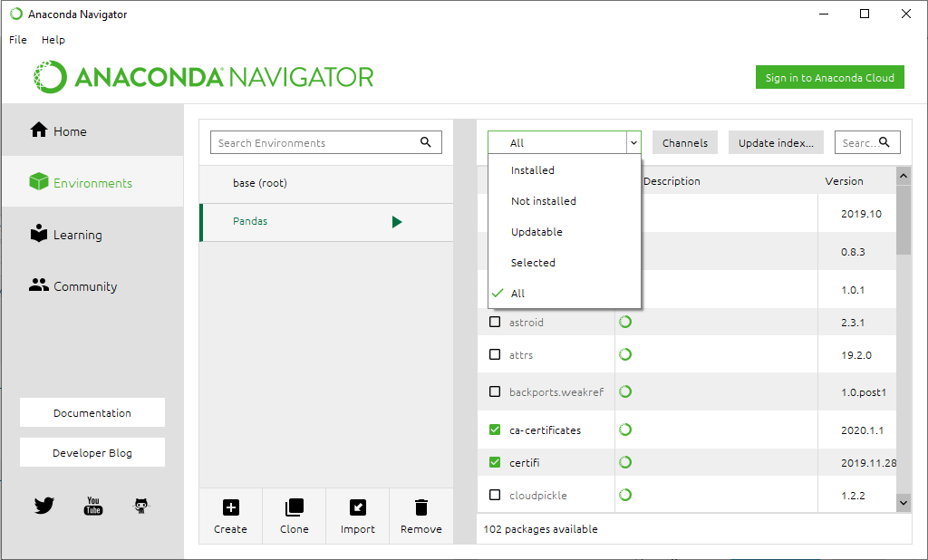Click the Remove environment trash icon

pyautogui.click(x=420, y=507)
